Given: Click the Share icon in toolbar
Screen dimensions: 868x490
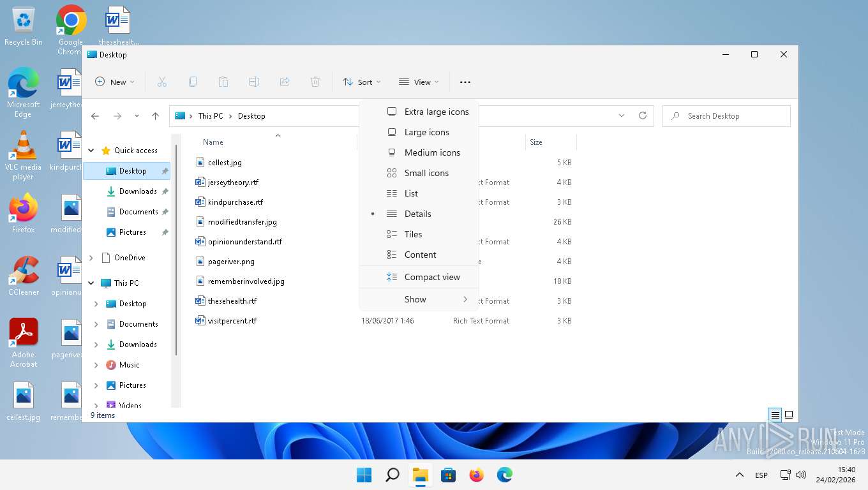Looking at the screenshot, I should coord(285,82).
